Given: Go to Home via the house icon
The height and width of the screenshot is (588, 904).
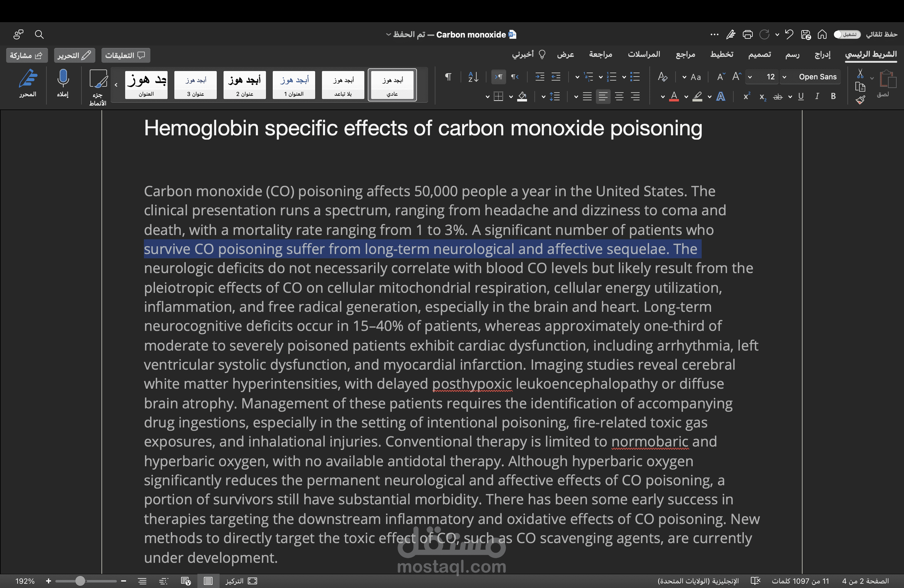Looking at the screenshot, I should [822, 34].
